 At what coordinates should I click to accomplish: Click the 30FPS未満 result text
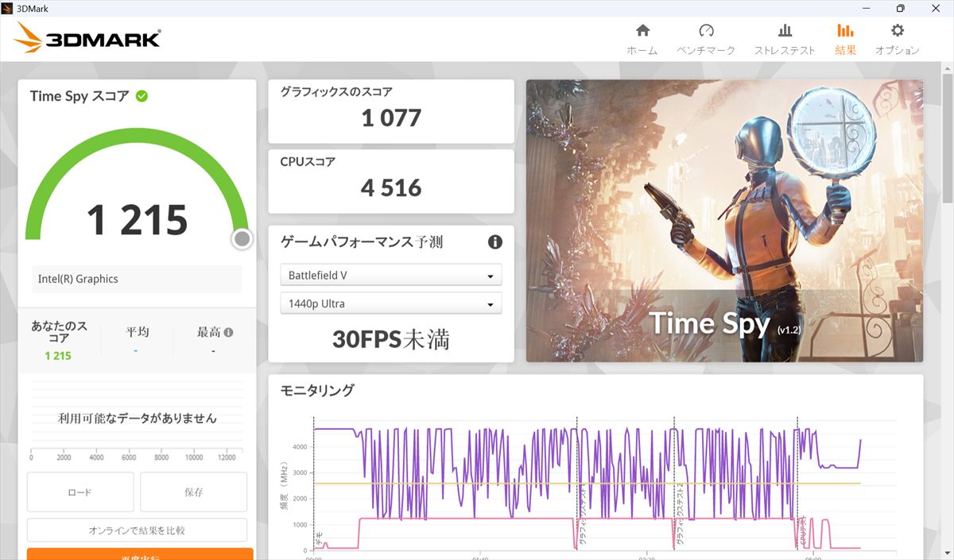click(x=391, y=340)
